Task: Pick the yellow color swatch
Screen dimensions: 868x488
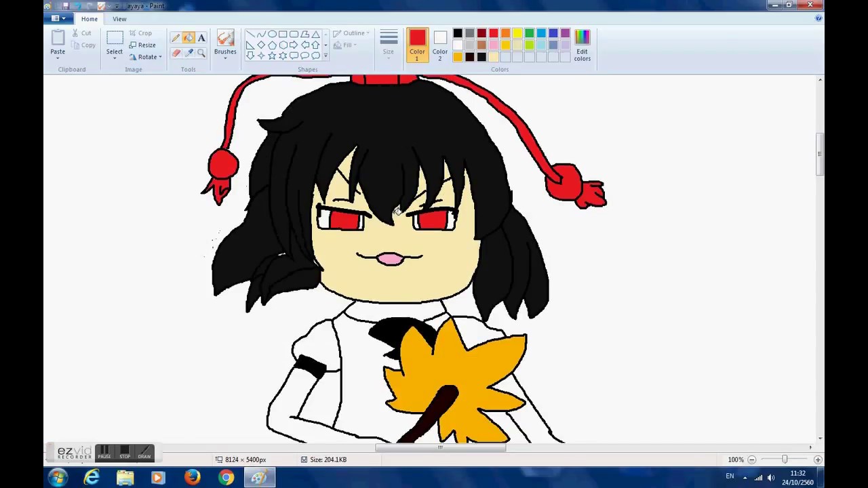Action: 517,34
